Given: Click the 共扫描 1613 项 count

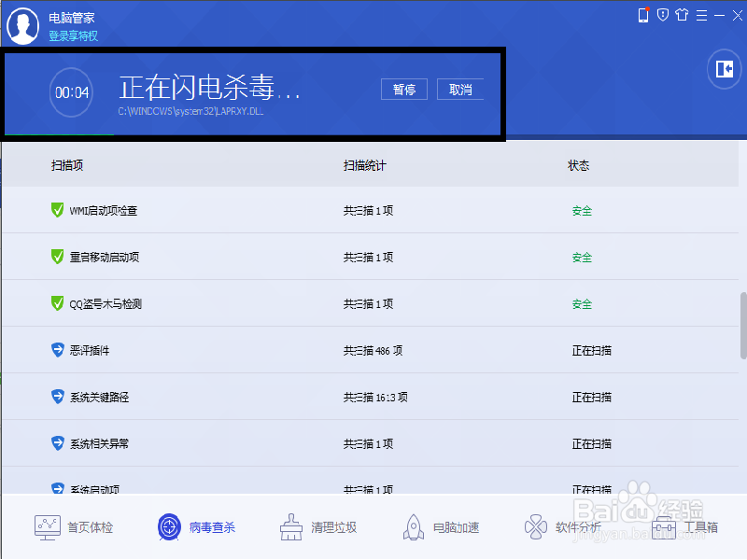Looking at the screenshot, I should pos(375,398).
